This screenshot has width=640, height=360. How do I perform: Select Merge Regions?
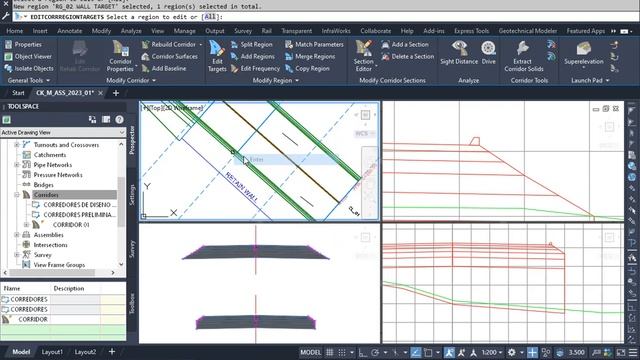pos(310,56)
